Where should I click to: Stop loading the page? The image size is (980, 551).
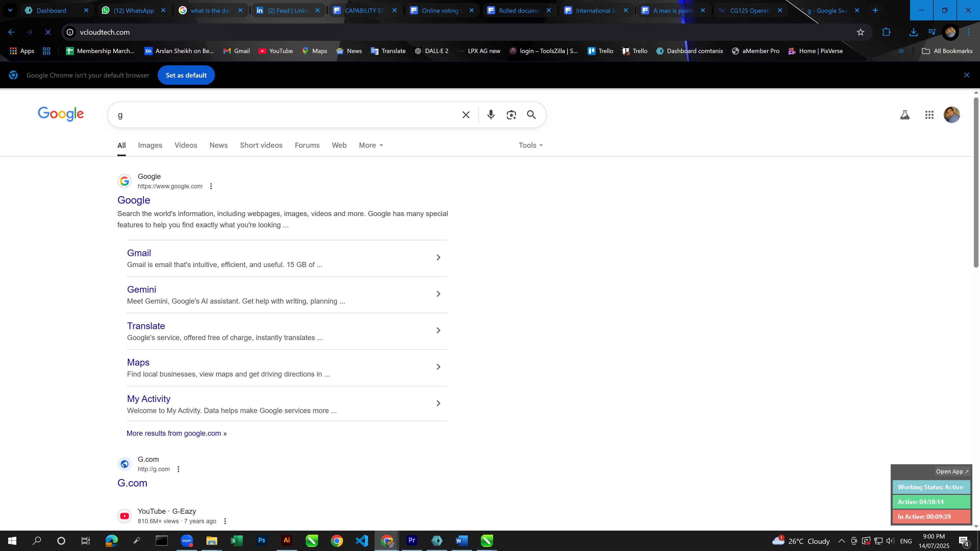point(47,32)
